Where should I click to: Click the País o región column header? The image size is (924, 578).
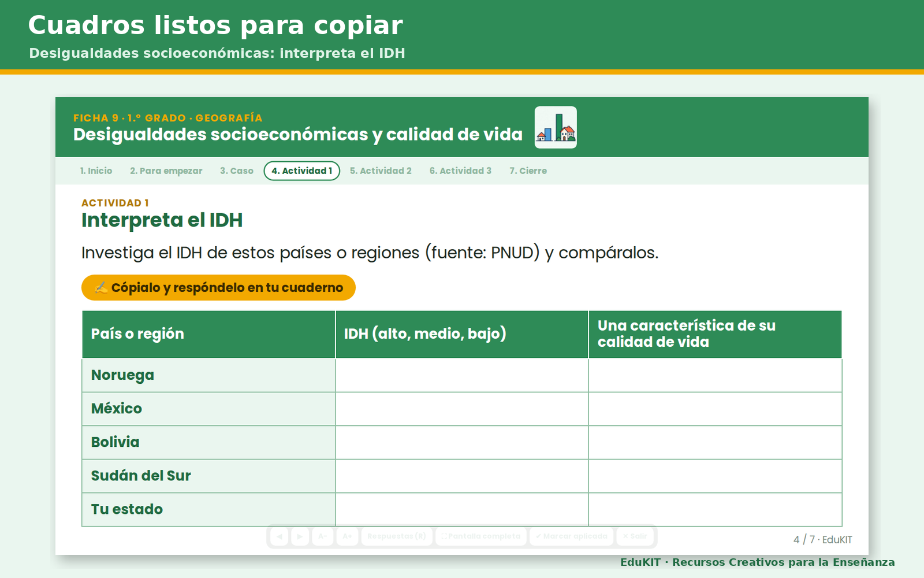[x=208, y=335]
